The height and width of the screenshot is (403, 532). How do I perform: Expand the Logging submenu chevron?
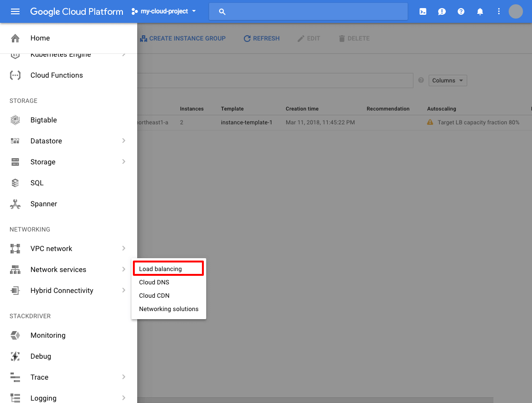pyautogui.click(x=124, y=398)
